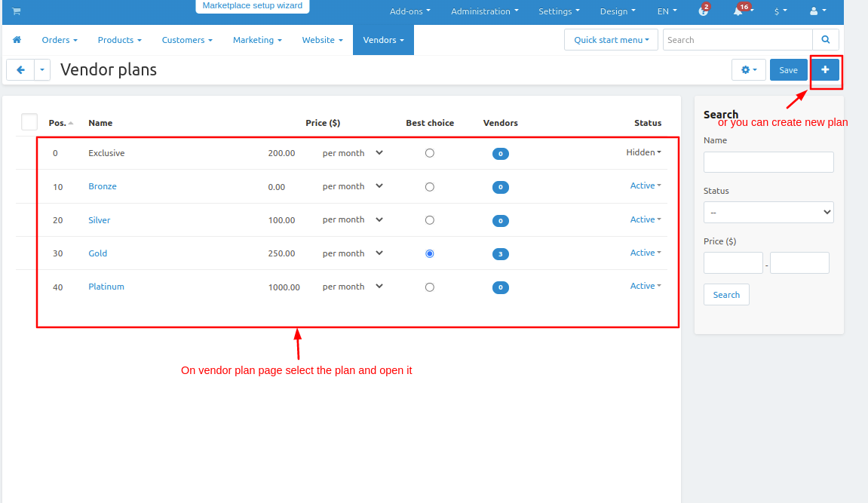This screenshot has width=868, height=503.
Task: Open the Vendors menu tab
Action: (x=383, y=40)
